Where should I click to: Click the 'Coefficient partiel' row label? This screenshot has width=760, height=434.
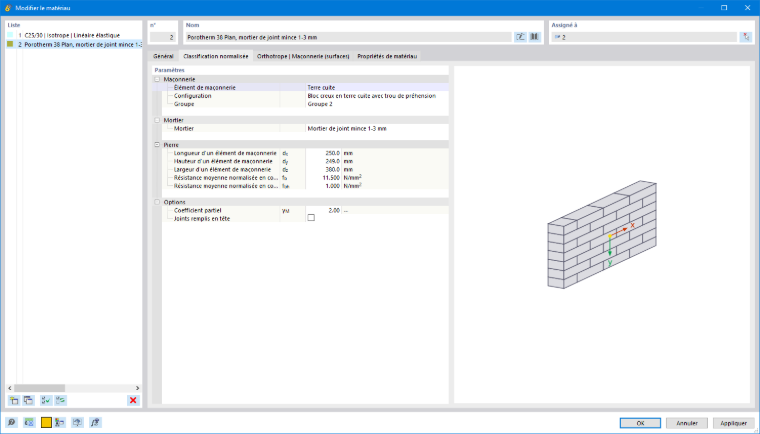[197, 210]
